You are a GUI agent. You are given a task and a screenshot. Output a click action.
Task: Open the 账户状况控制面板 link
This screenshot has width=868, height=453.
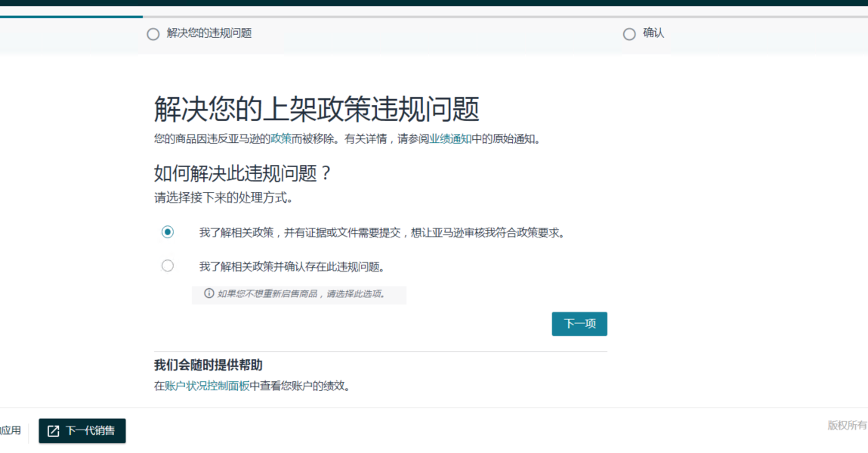tap(207, 386)
